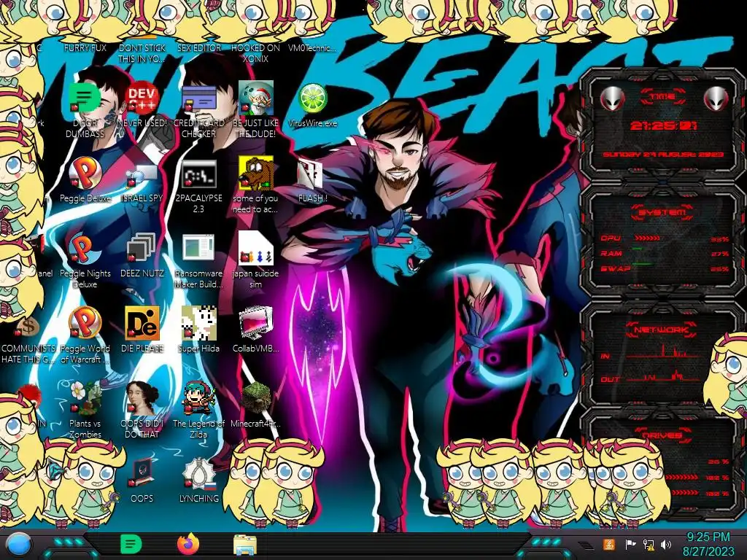This screenshot has width=747, height=560.
Task: Click the left alien head in the Time widget
Action: click(612, 98)
